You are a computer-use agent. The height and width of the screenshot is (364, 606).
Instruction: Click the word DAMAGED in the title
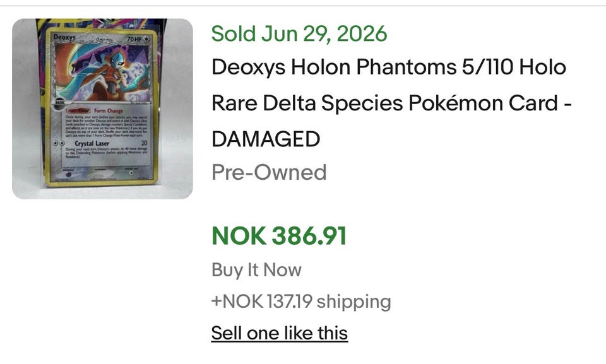coord(266,139)
